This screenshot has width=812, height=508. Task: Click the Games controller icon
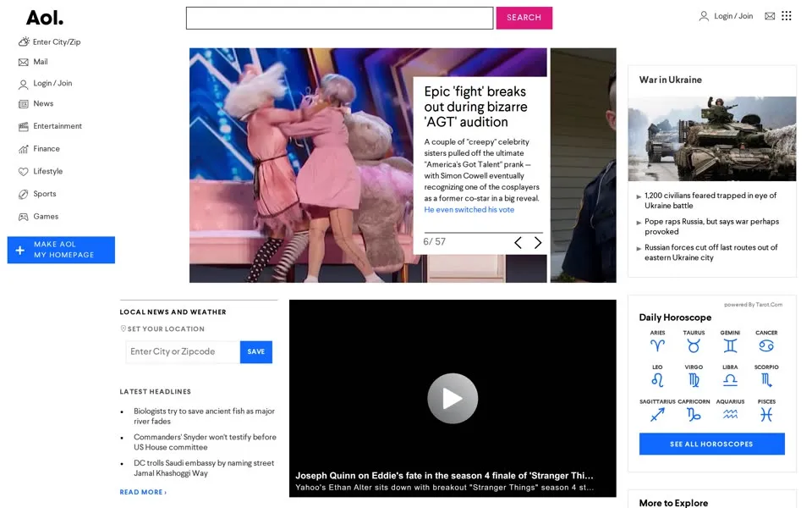pyautogui.click(x=24, y=217)
